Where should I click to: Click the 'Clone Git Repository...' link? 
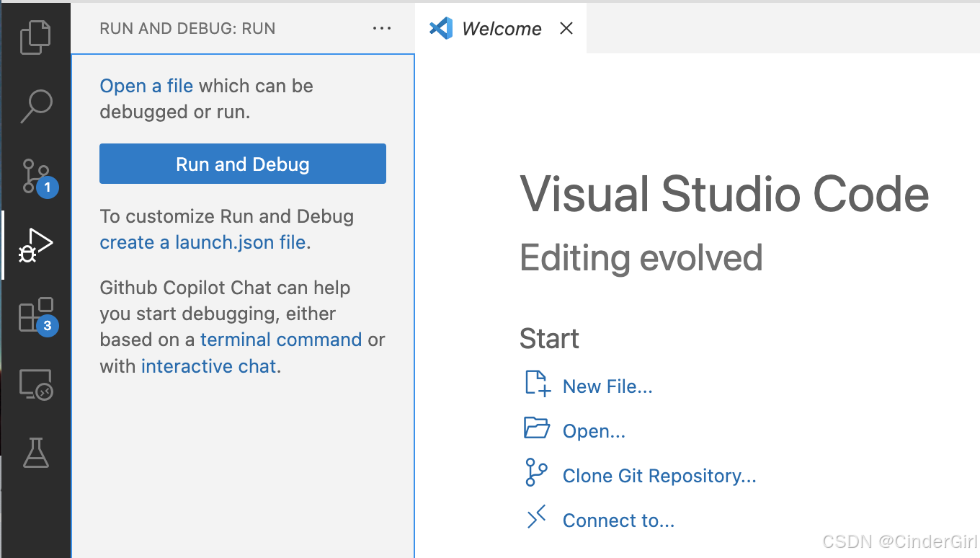659,476
